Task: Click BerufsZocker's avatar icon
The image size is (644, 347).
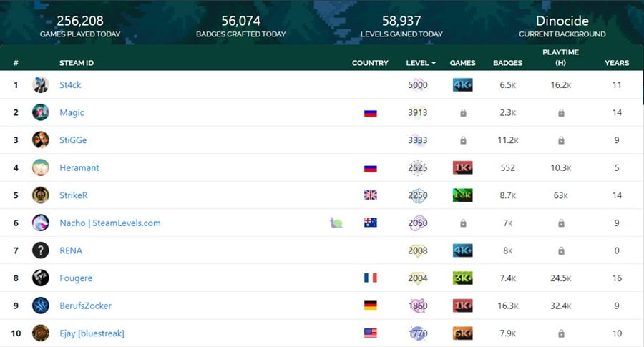Action: [41, 306]
